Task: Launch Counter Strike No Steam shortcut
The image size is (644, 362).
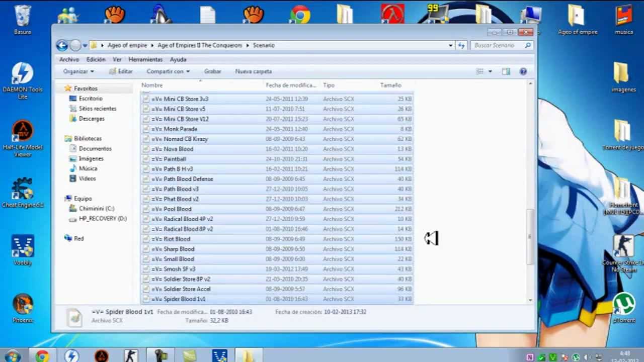Action: tap(623, 253)
